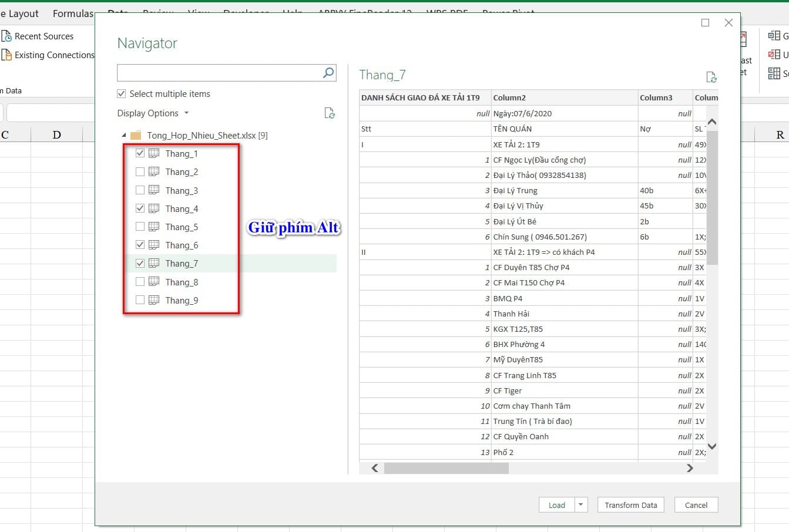Click the Recent Sources icon

6,36
